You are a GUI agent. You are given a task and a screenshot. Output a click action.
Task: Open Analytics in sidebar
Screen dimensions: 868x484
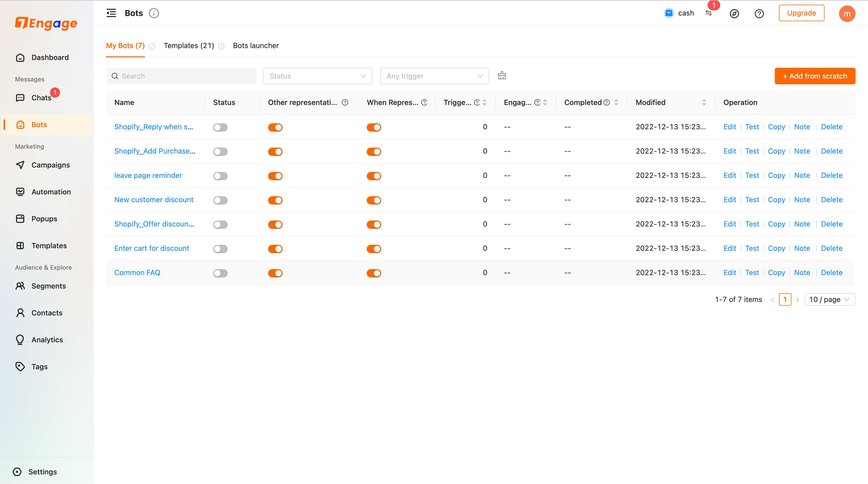point(39,340)
